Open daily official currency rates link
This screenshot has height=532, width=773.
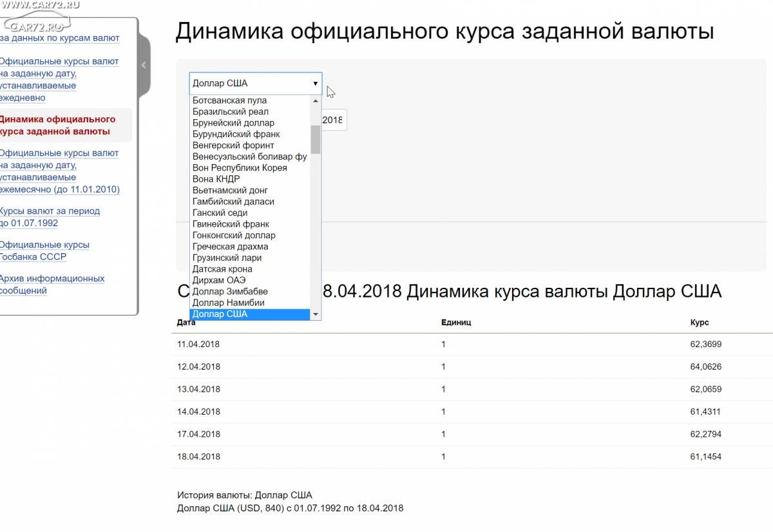click(59, 80)
